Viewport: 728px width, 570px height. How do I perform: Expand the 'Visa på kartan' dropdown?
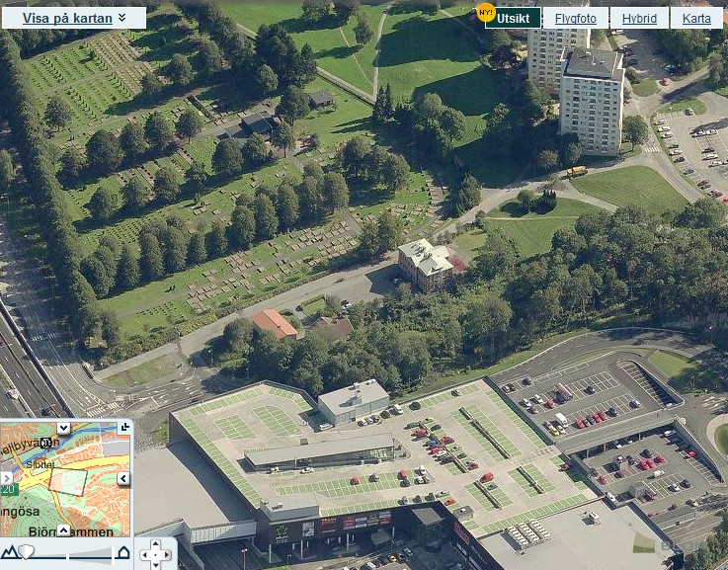74,17
